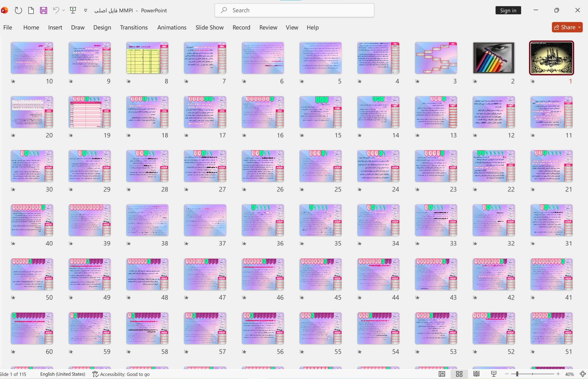588x379 pixels.
Task: Click English (United States) language status
Action: click(x=63, y=374)
